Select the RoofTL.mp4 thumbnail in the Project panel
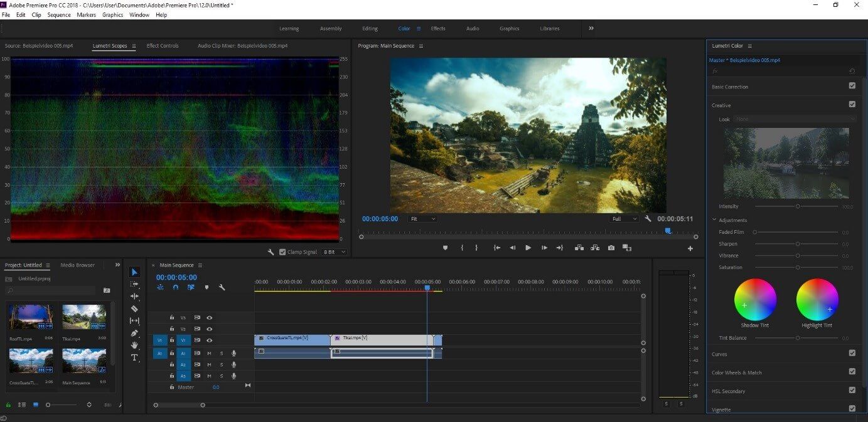 point(30,317)
